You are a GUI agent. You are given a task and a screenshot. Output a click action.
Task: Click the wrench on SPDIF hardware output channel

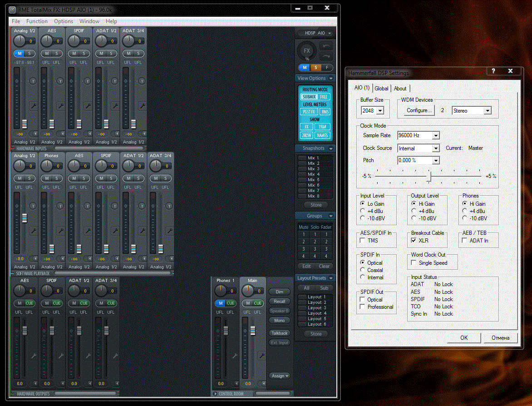tap(60, 356)
